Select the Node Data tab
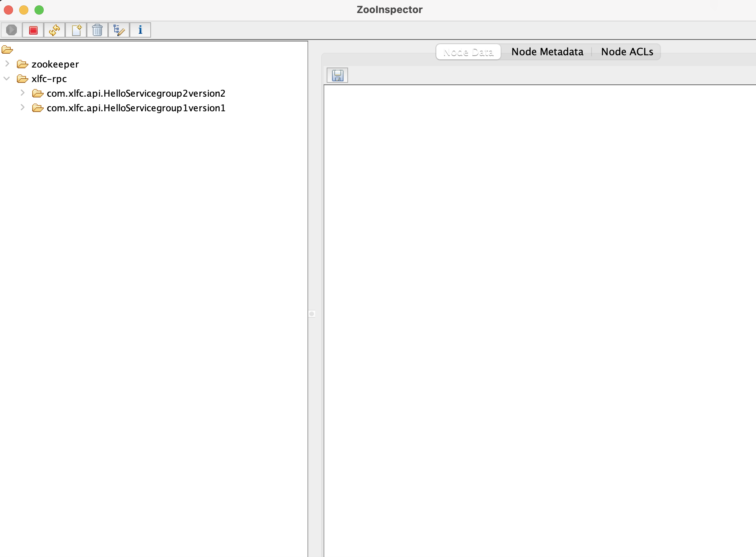Screen dimensions: 756x557 coord(468,52)
